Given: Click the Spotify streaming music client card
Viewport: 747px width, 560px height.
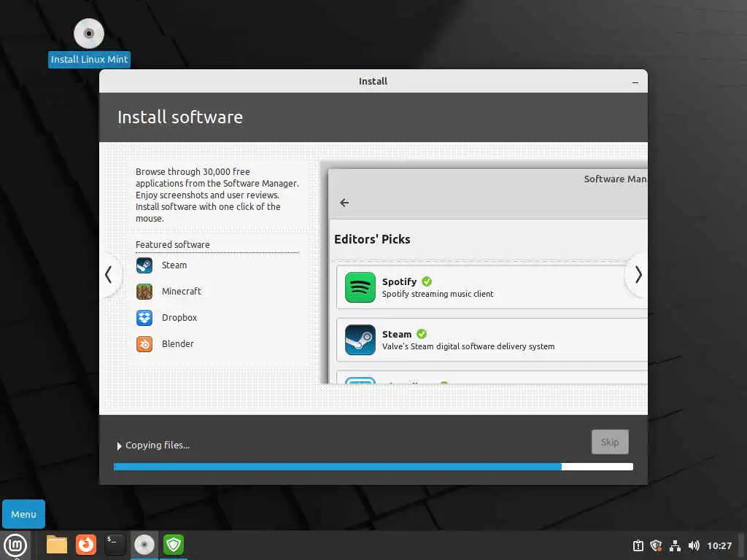Looking at the screenshot, I should [x=492, y=287].
